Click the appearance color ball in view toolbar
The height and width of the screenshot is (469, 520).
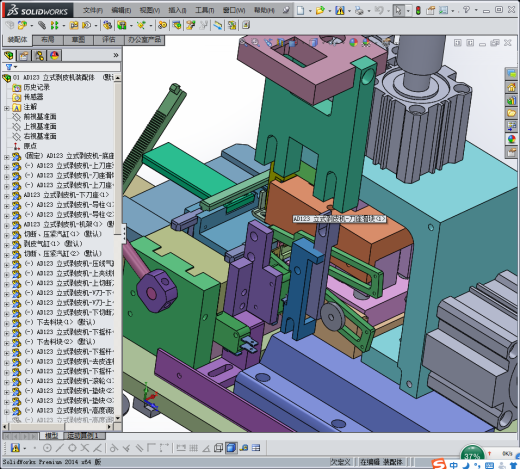tap(353, 42)
